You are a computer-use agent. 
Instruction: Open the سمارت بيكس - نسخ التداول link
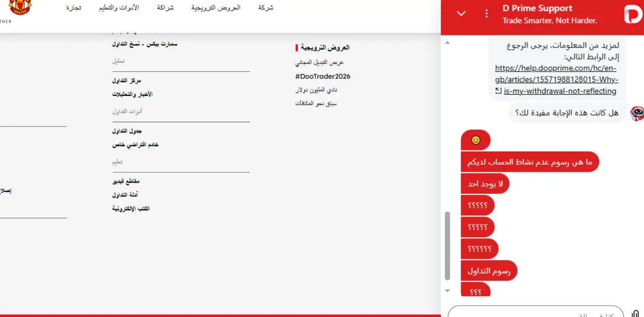click(145, 44)
